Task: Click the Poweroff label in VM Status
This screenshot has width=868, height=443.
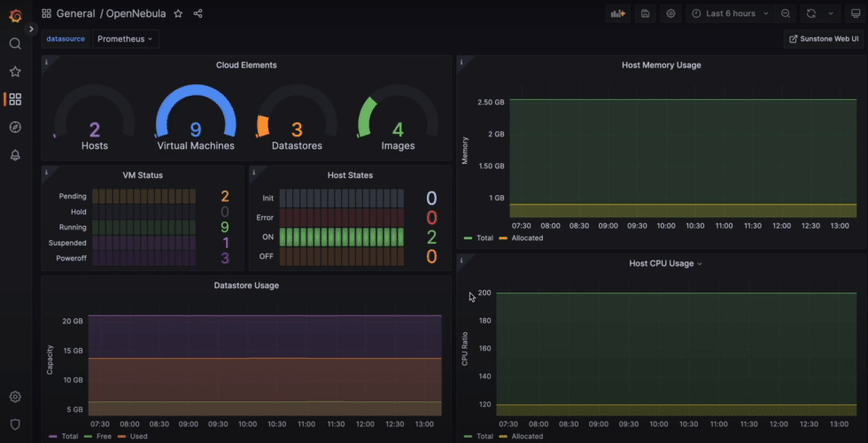Action: pos(72,258)
